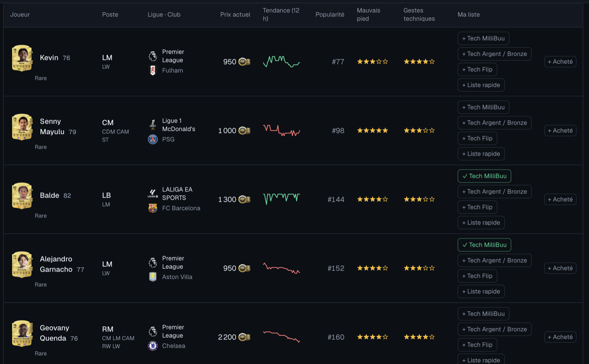Click the Premier League logo in Kevin's row
The width and height of the screenshot is (589, 364).
click(153, 56)
